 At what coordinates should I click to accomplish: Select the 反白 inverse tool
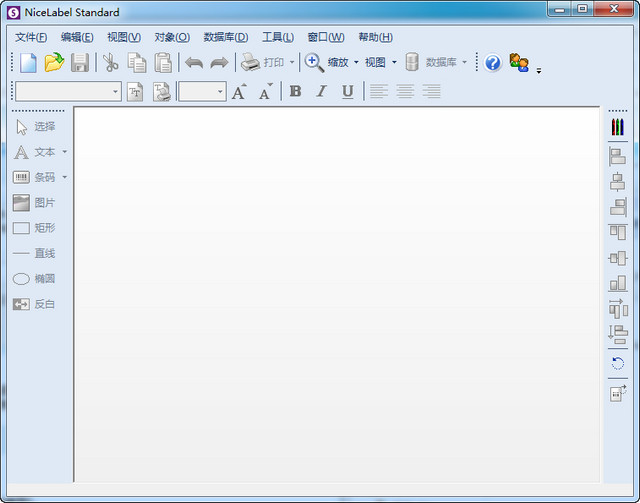pyautogui.click(x=34, y=304)
